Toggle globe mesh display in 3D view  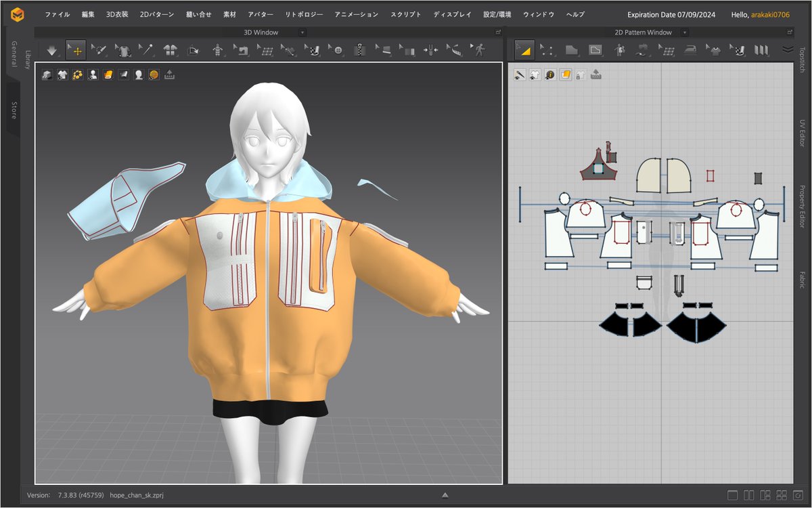pyautogui.click(x=154, y=75)
